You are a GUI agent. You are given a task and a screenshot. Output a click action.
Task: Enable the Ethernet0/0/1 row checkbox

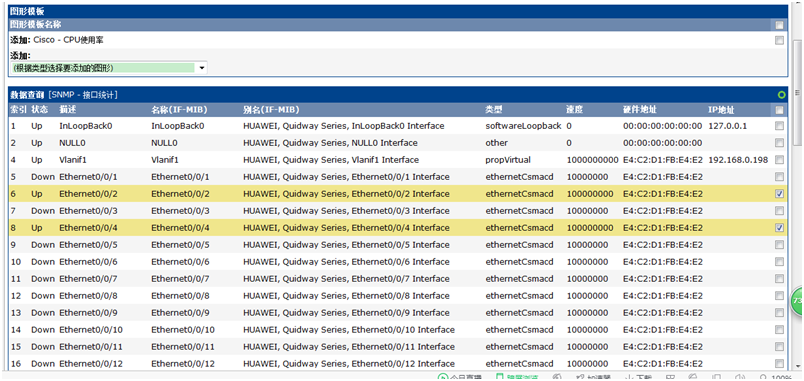tap(779, 177)
